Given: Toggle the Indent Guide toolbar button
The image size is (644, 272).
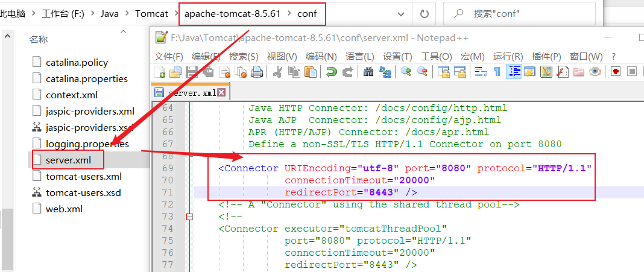Looking at the screenshot, I should 514,72.
